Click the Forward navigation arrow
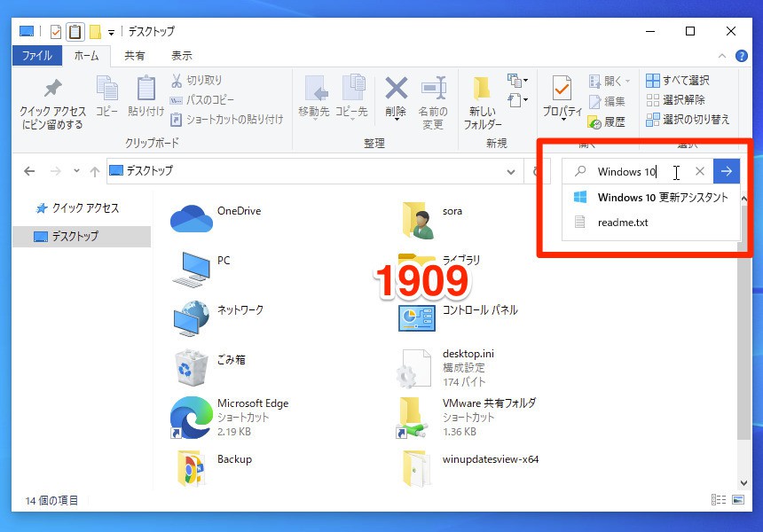Viewport: 763px width, 532px height. 56,171
